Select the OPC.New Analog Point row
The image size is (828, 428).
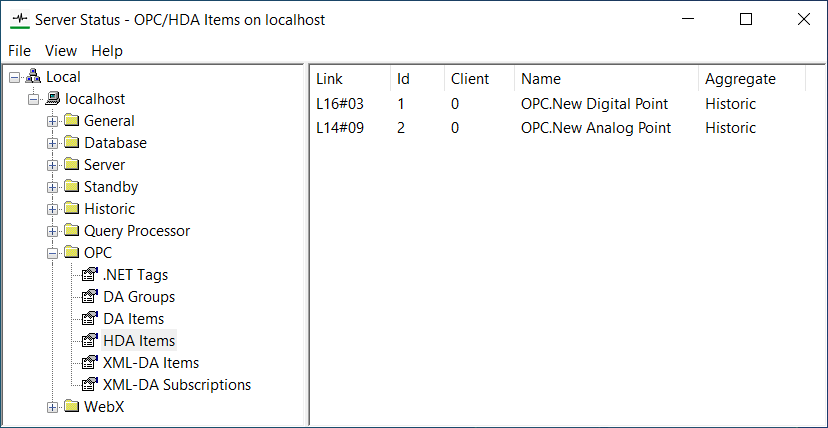[595, 128]
